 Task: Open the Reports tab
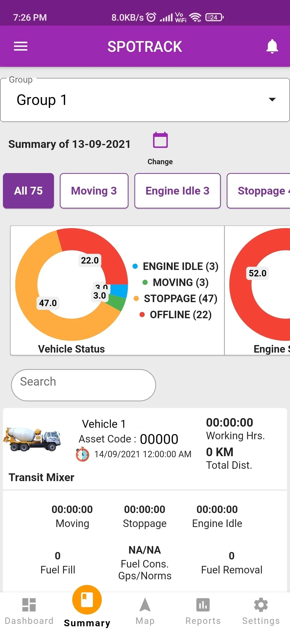pyautogui.click(x=203, y=611)
